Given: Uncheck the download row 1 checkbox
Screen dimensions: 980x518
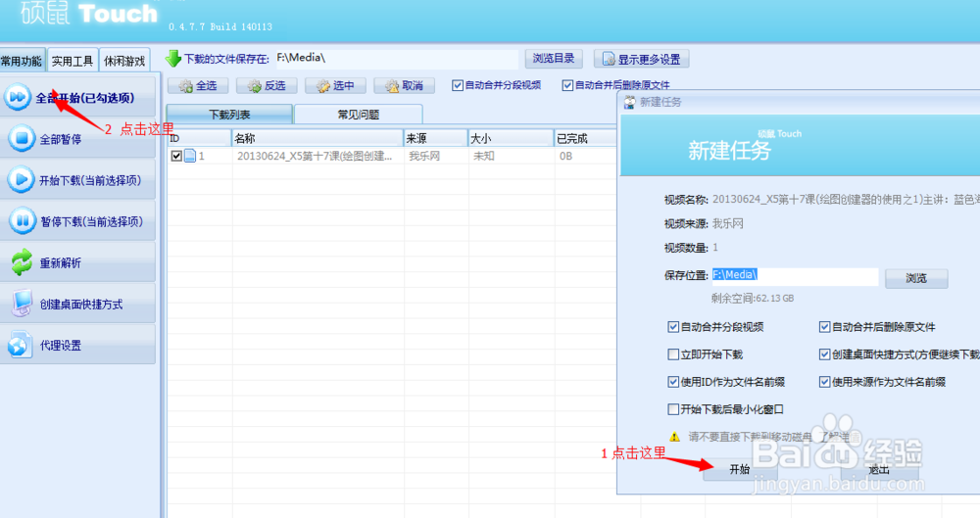Looking at the screenshot, I should 176,156.
